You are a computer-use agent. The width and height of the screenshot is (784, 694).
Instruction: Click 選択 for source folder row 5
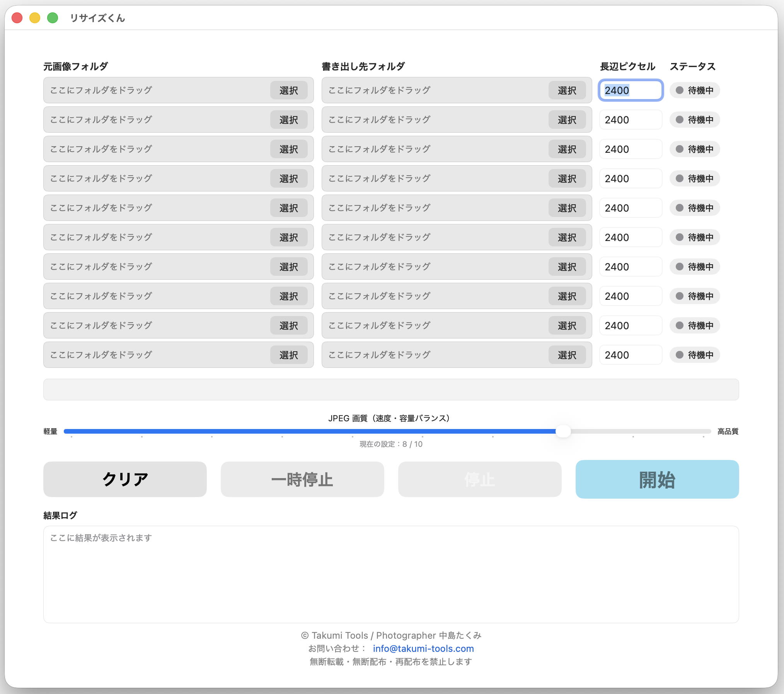pos(289,208)
